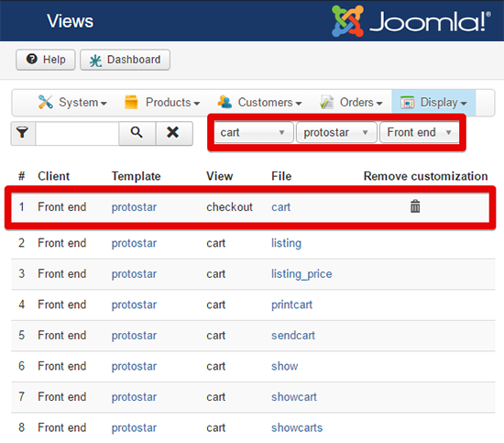The image size is (504, 443).
Task: Open protostar template link in row 1
Action: (134, 207)
